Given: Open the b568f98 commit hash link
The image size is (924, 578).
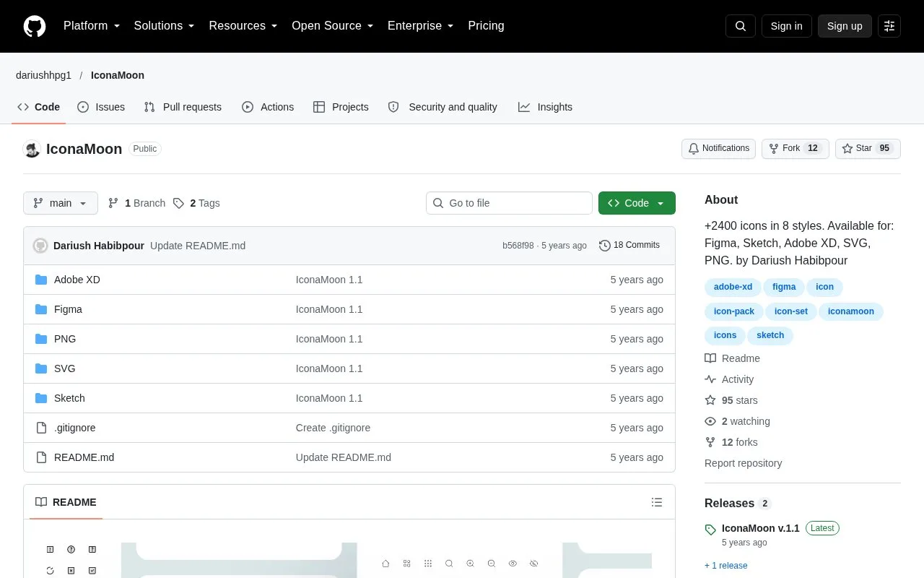Looking at the screenshot, I should point(518,246).
